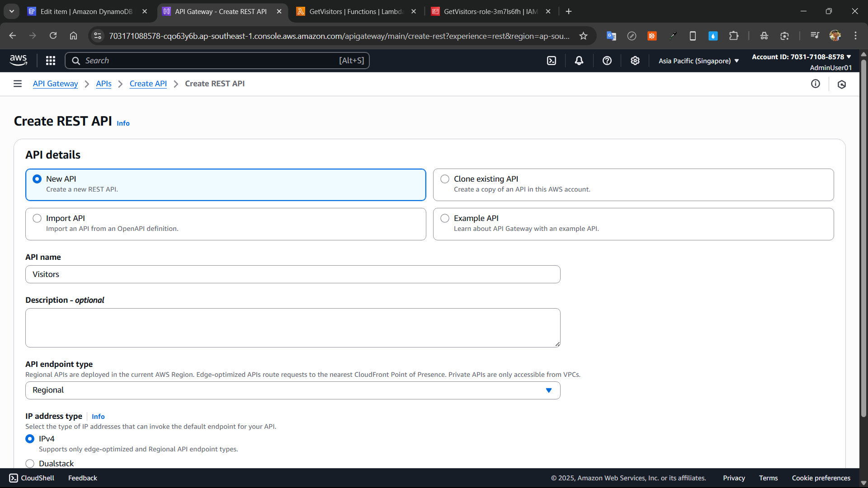Open the Google Translate extension
This screenshot has height=488, width=868.
point(611,36)
